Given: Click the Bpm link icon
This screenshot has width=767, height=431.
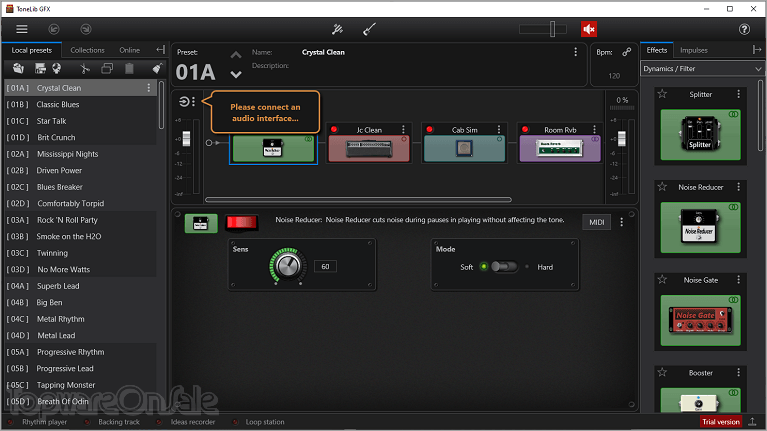Looking at the screenshot, I should click(x=627, y=52).
